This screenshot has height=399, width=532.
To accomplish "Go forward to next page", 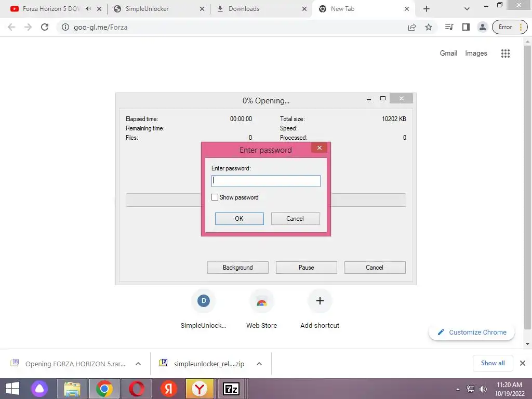I will (28, 27).
